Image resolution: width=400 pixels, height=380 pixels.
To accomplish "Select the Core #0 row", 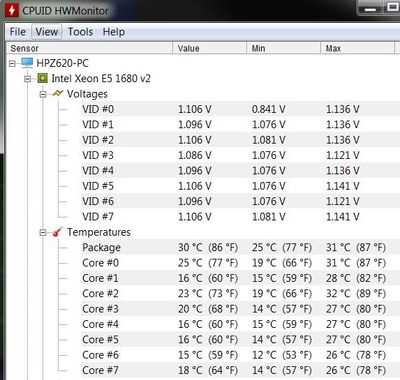I will (x=240, y=263).
